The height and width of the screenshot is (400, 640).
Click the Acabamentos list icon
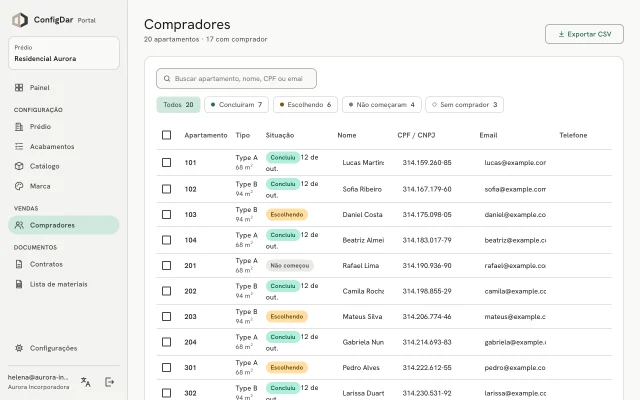pyautogui.click(x=19, y=146)
